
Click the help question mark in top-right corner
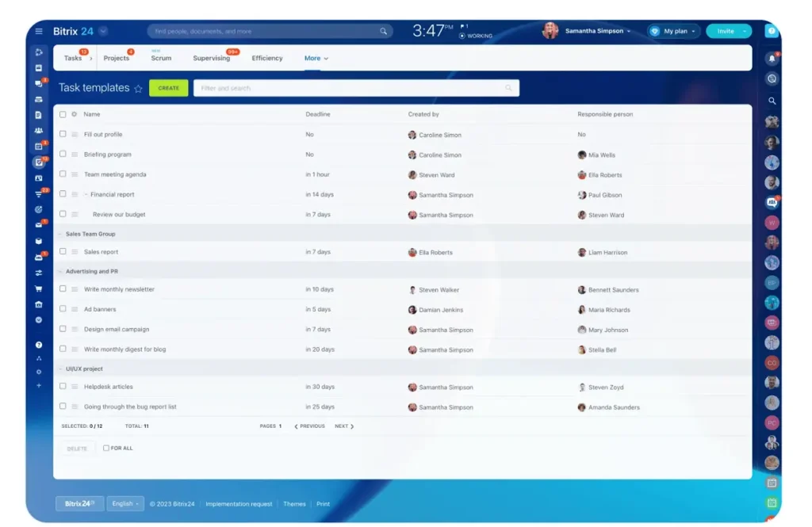point(772,32)
